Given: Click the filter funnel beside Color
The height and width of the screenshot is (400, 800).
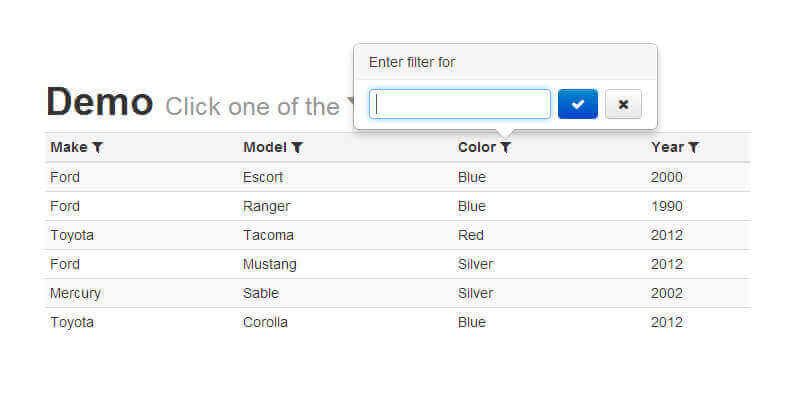Looking at the screenshot, I should coord(506,147).
